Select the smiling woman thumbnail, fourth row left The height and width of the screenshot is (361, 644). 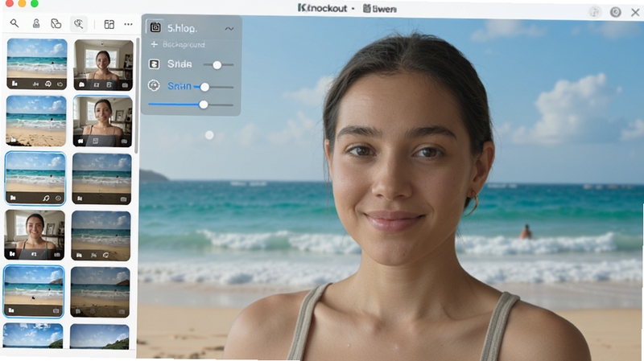(35, 235)
